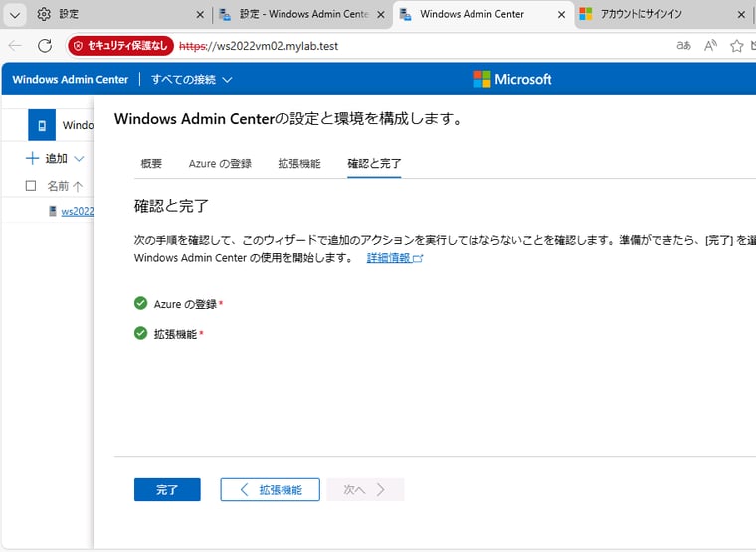Toggle the select-all checkbox beside 名前
This screenshot has height=552, width=756.
click(x=31, y=186)
